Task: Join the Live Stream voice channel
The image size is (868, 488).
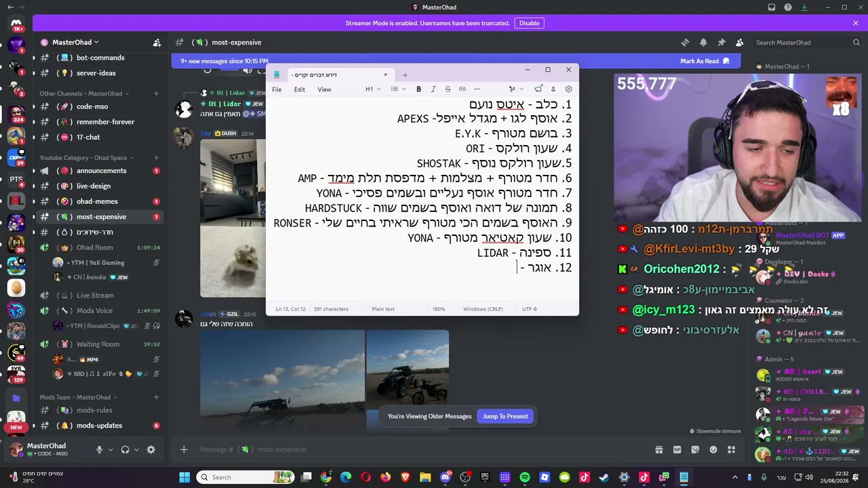Action: point(100,296)
